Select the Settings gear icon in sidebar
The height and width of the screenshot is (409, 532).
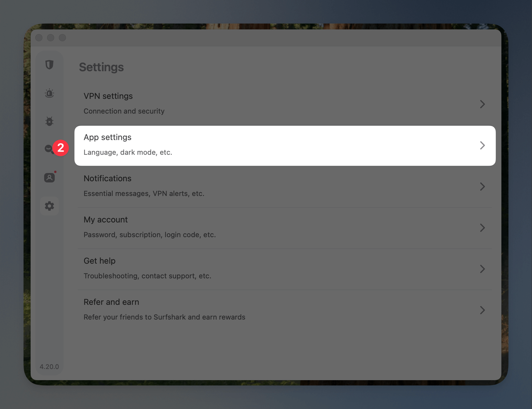pyautogui.click(x=49, y=206)
